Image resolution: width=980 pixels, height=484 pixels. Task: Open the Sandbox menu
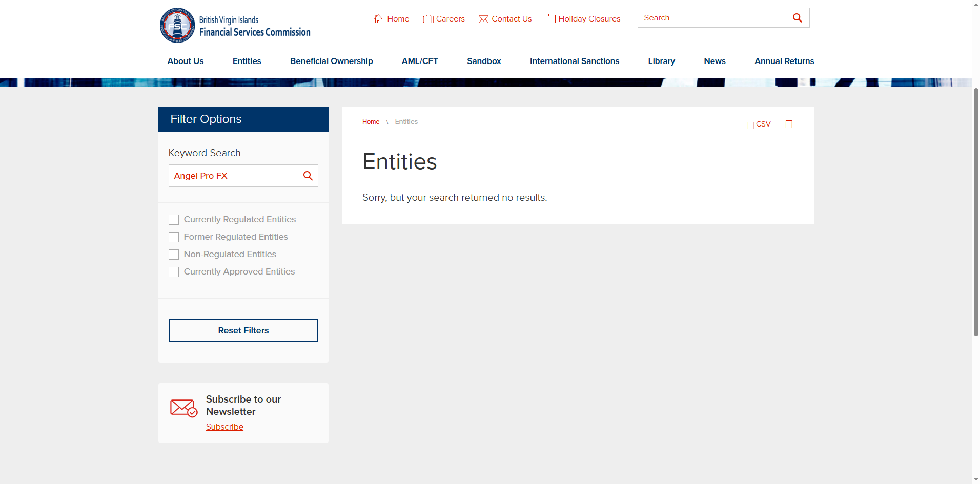484,61
